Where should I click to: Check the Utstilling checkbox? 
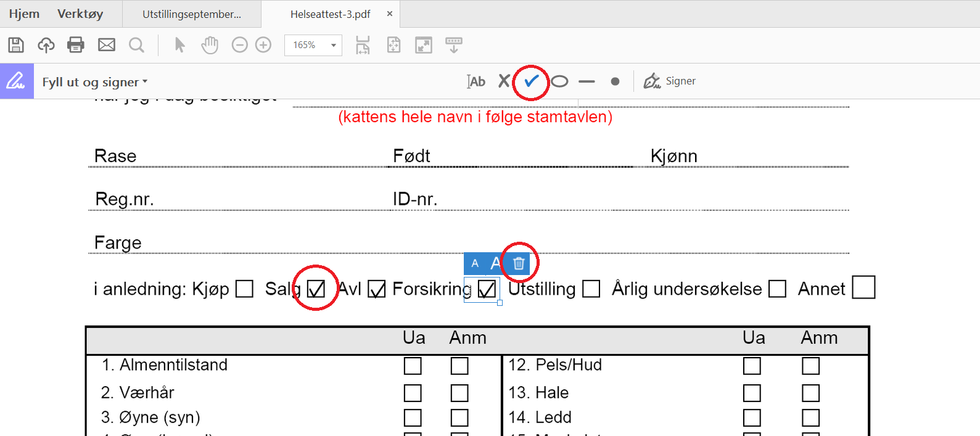point(591,289)
